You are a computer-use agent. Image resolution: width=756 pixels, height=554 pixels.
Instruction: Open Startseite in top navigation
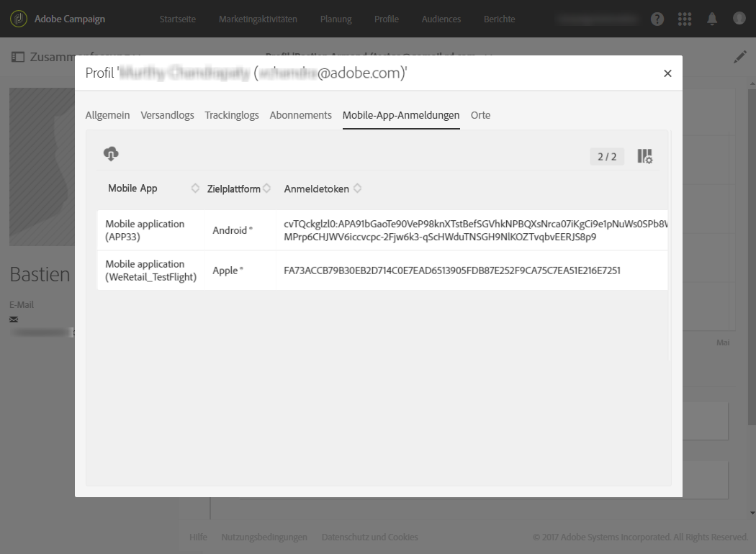click(177, 19)
